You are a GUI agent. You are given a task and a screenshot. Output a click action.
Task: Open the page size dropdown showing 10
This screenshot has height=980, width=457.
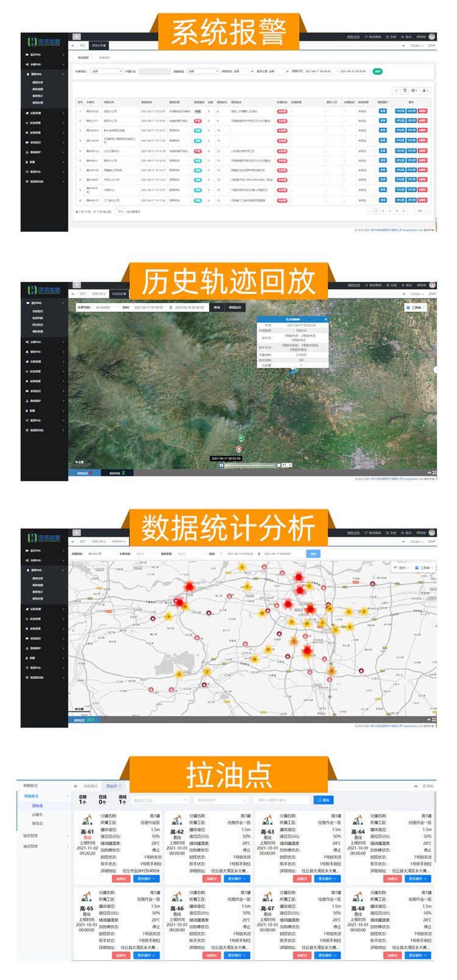click(x=121, y=212)
